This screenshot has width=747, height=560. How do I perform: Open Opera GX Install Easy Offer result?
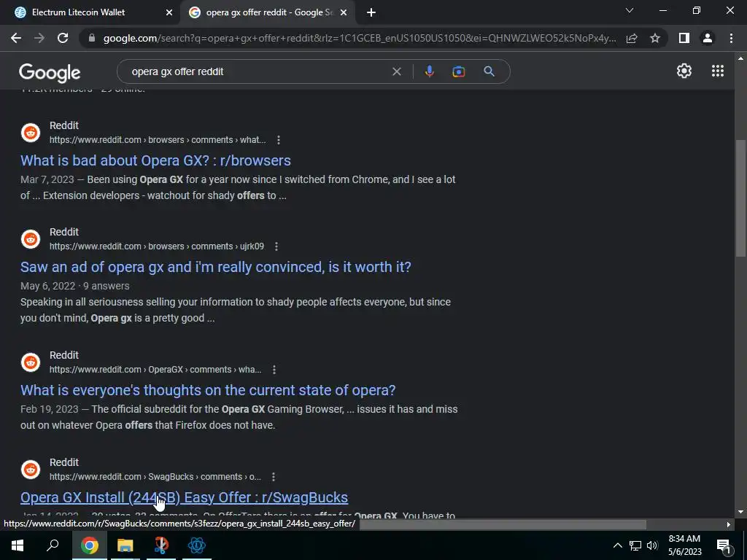[x=184, y=497]
